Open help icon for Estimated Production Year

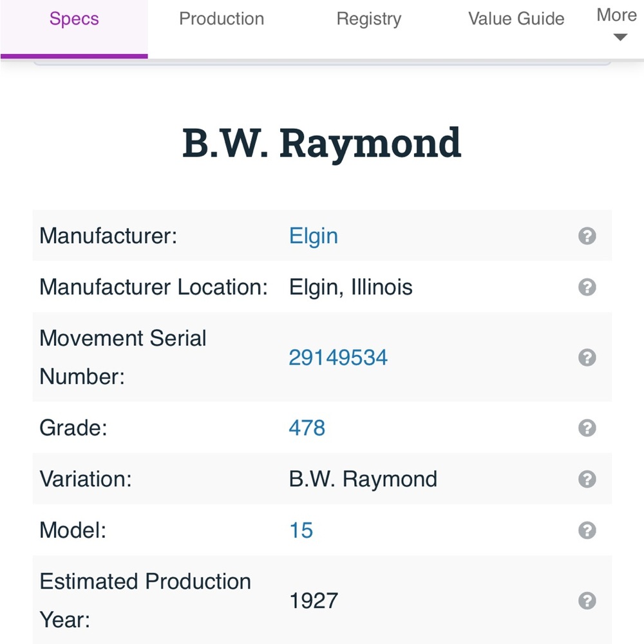587,600
